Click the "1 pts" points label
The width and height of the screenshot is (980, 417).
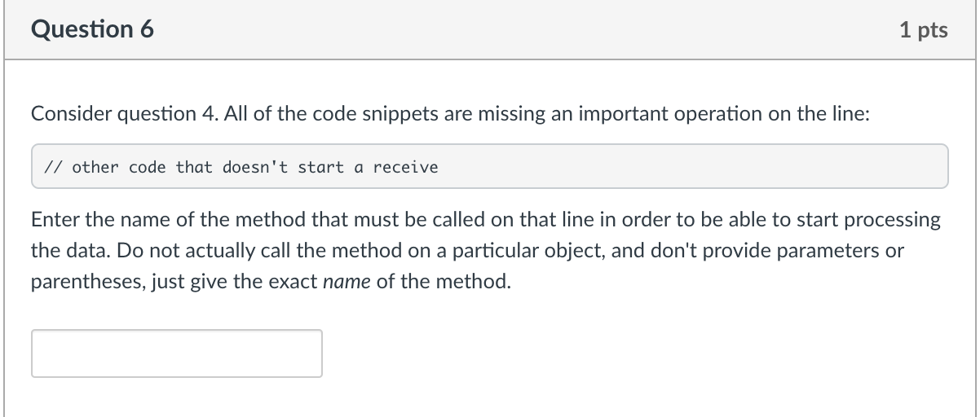924,31
